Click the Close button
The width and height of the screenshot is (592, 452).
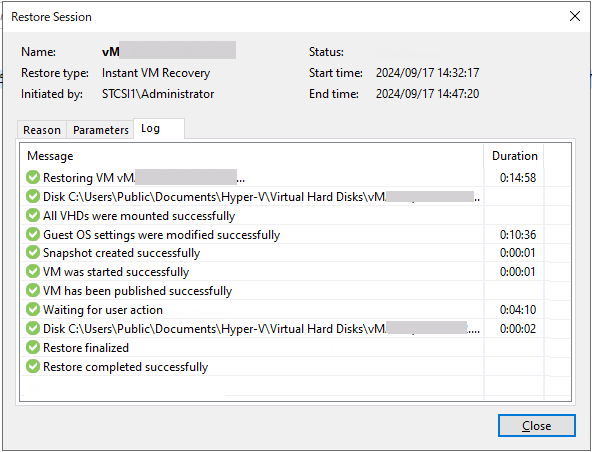click(536, 426)
